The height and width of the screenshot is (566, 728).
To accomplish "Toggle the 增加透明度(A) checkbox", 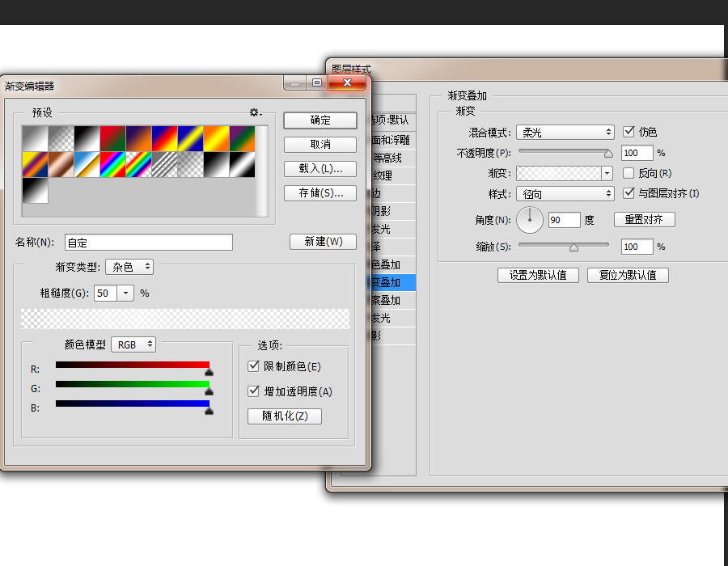I will point(253,391).
